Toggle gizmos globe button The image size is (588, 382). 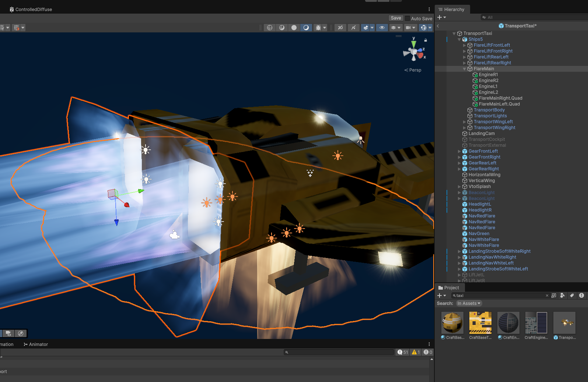tap(423, 28)
